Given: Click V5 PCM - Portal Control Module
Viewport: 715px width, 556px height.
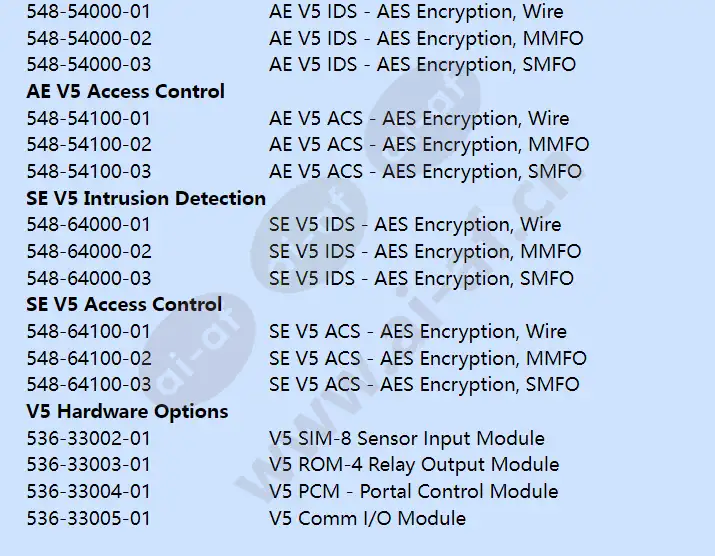Looking at the screenshot, I should [414, 492].
